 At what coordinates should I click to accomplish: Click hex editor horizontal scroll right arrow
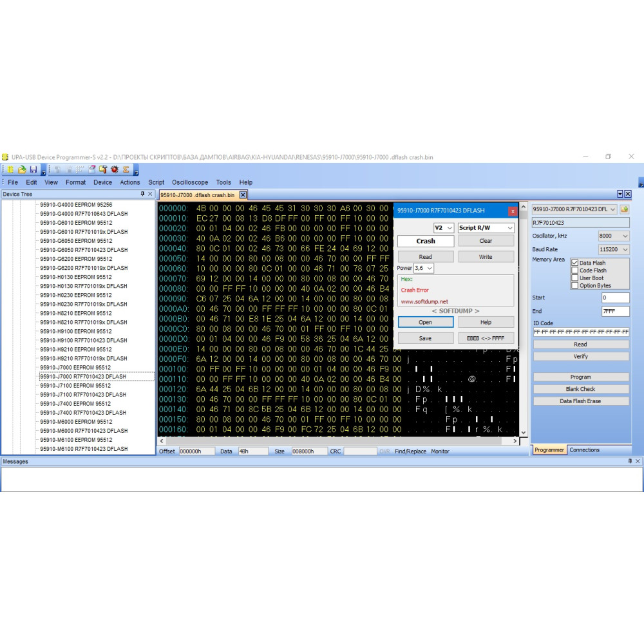point(515,440)
